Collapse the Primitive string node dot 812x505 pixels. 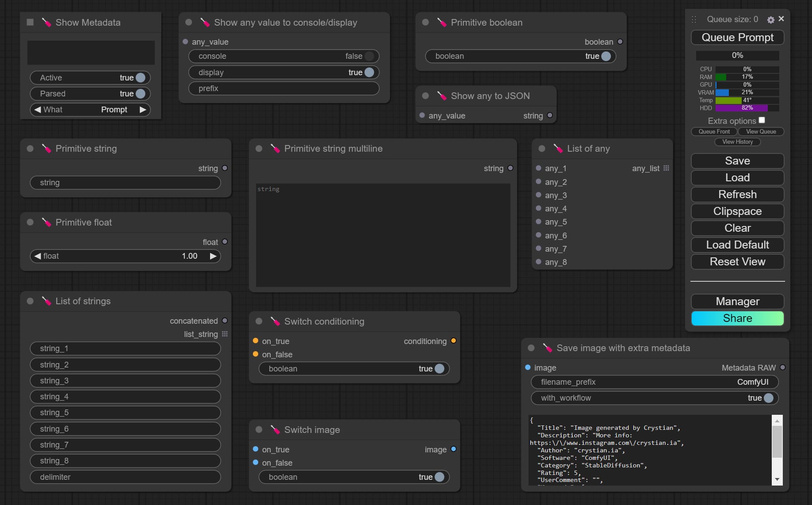pyautogui.click(x=30, y=149)
